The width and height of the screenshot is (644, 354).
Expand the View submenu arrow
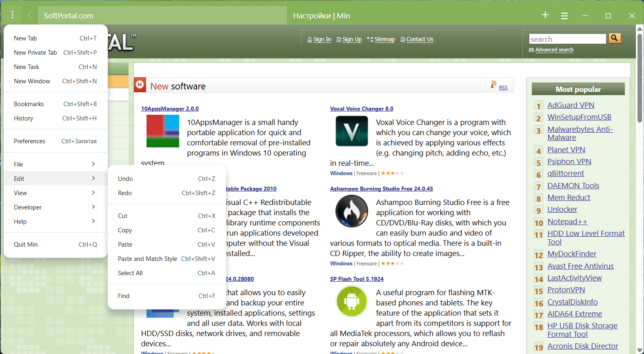pyautogui.click(x=93, y=193)
